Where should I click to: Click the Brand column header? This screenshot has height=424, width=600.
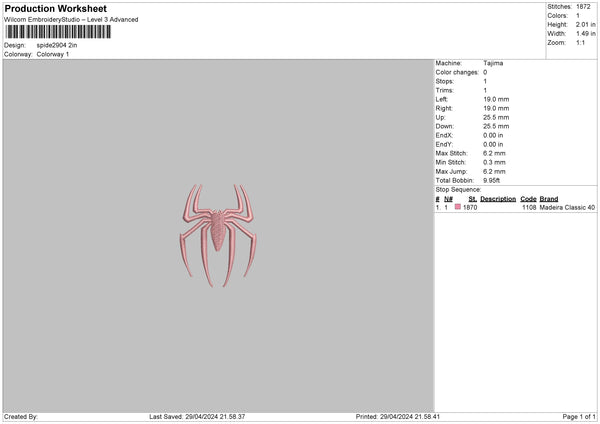pyautogui.click(x=549, y=198)
